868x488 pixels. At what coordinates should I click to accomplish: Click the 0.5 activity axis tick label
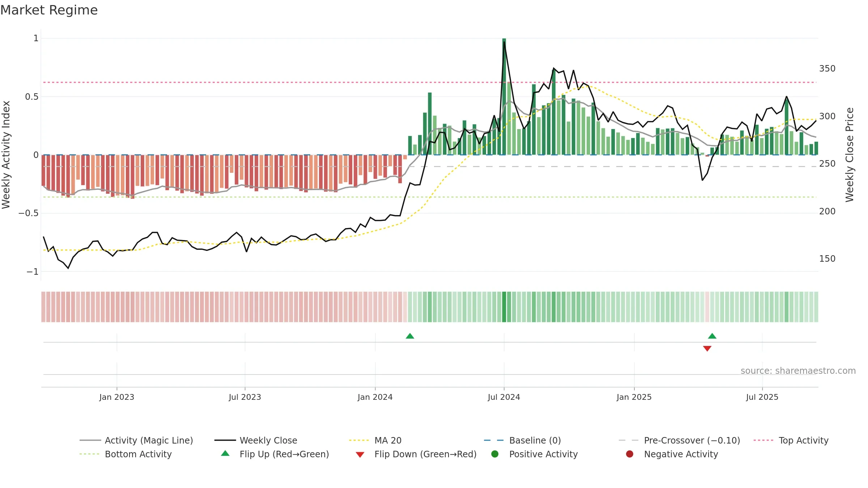click(x=31, y=97)
